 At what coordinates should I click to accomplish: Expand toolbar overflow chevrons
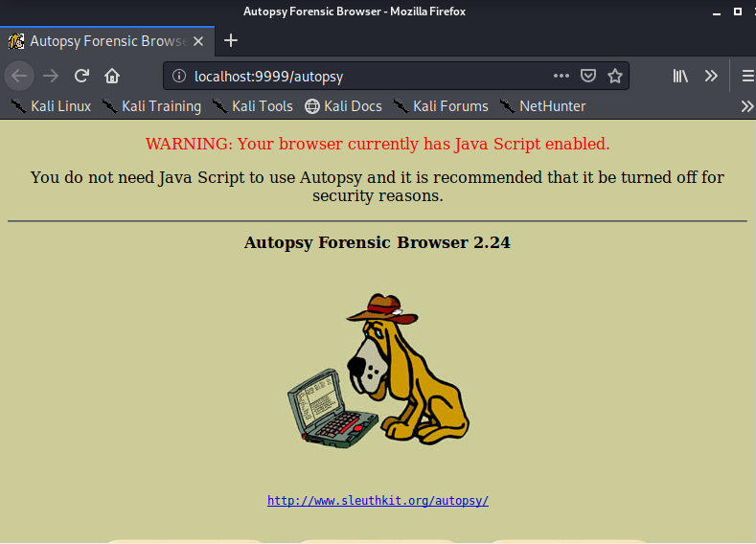pos(711,76)
